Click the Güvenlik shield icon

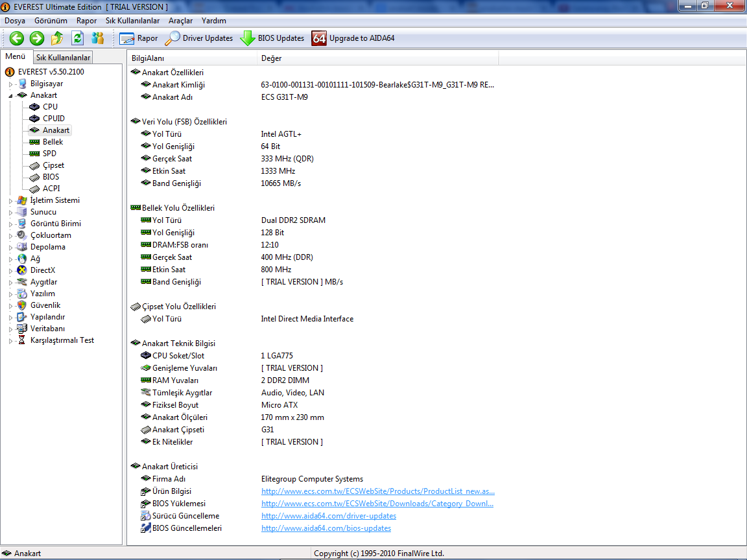click(22, 305)
